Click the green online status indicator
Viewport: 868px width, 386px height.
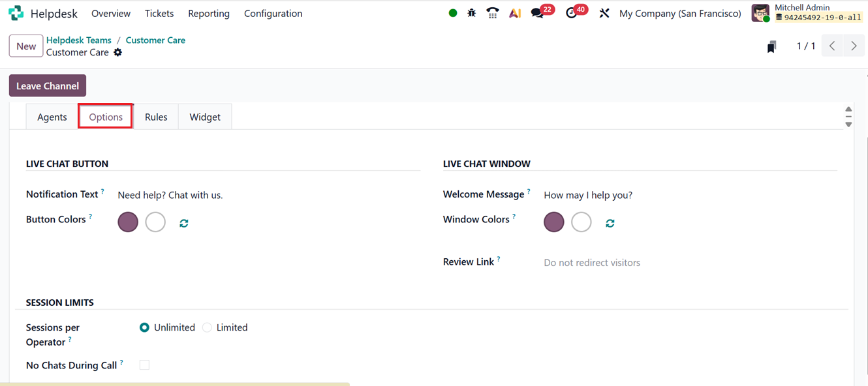pyautogui.click(x=453, y=13)
